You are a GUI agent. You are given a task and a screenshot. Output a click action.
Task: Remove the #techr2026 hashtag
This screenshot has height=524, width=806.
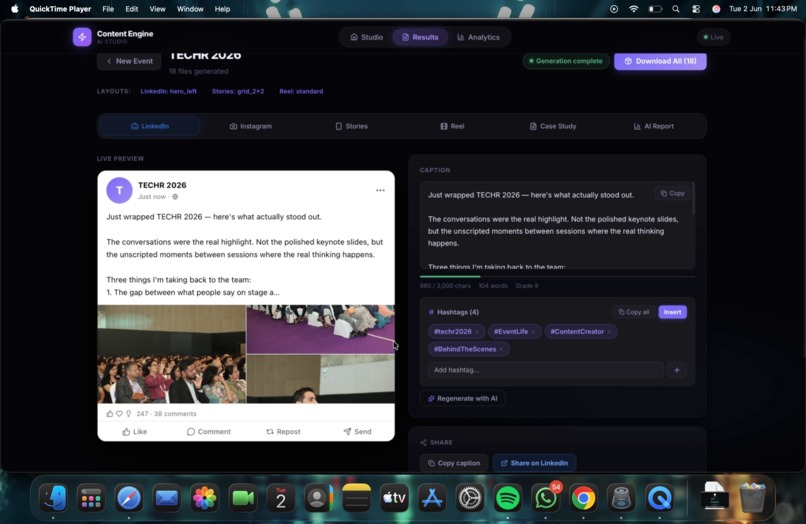pyautogui.click(x=477, y=332)
